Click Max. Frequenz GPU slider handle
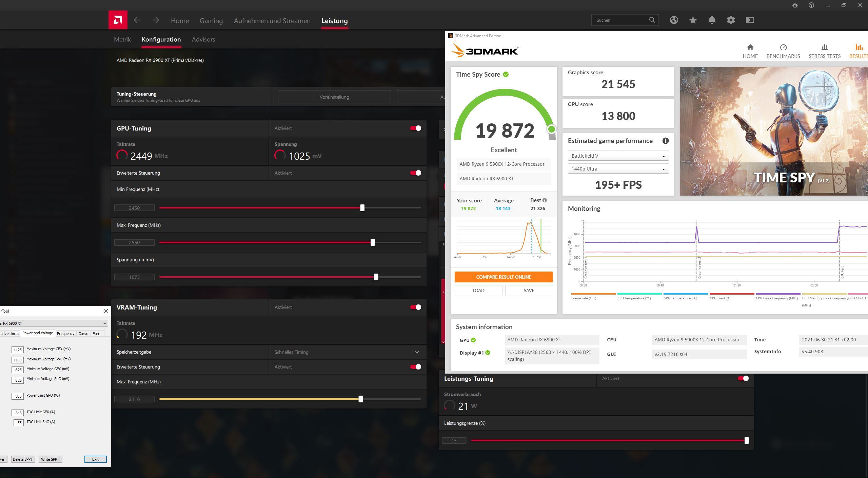The height and width of the screenshot is (478, 868). [373, 242]
